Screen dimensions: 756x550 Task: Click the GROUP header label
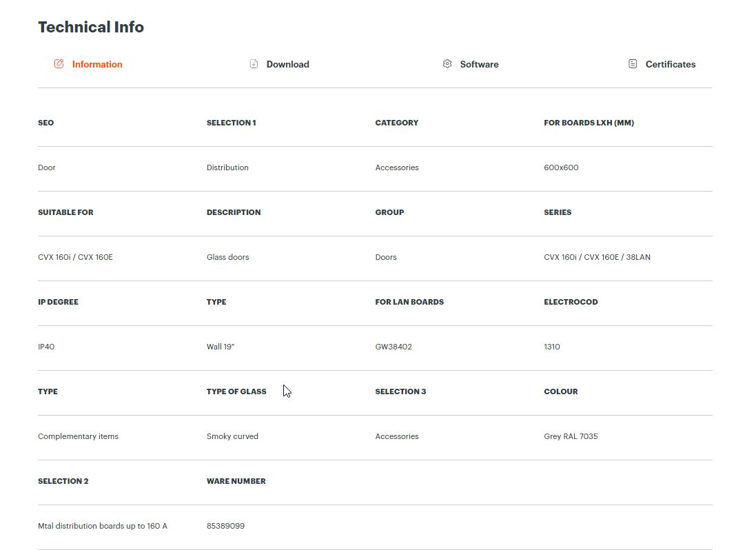389,212
